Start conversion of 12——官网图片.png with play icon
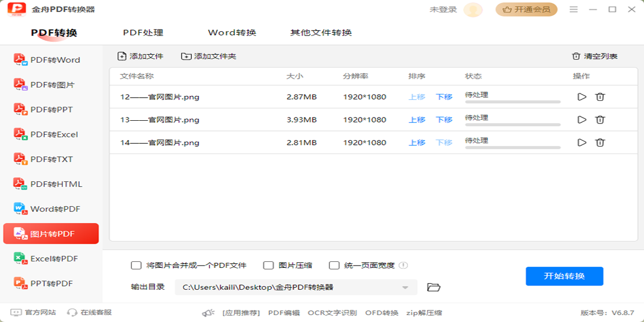The image size is (644, 322). pyautogui.click(x=582, y=97)
